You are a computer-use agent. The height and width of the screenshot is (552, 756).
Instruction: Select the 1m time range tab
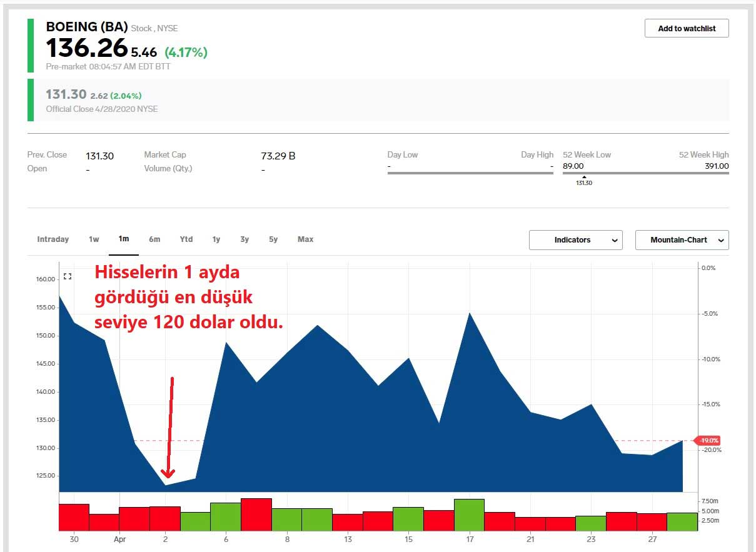point(124,239)
